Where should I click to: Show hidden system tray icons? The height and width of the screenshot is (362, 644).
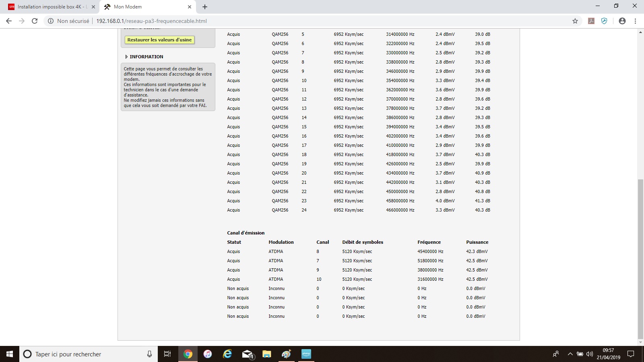pyautogui.click(x=570, y=354)
